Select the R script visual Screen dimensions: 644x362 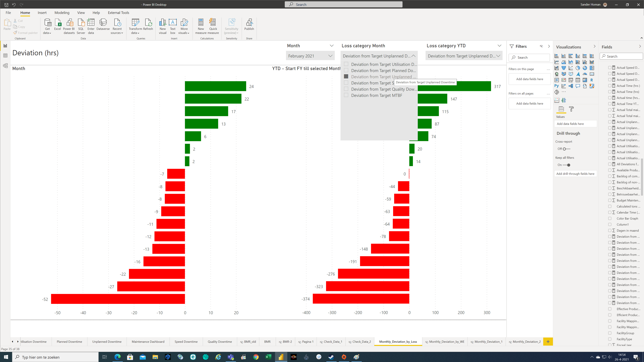(x=592, y=80)
